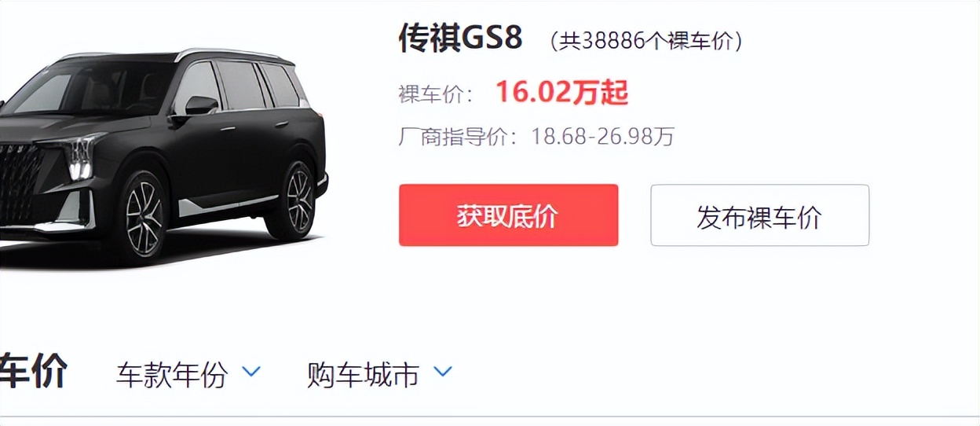This screenshot has width=980, height=426.
Task: Expand the 购车城市 dropdown filter
Action: click(380, 374)
